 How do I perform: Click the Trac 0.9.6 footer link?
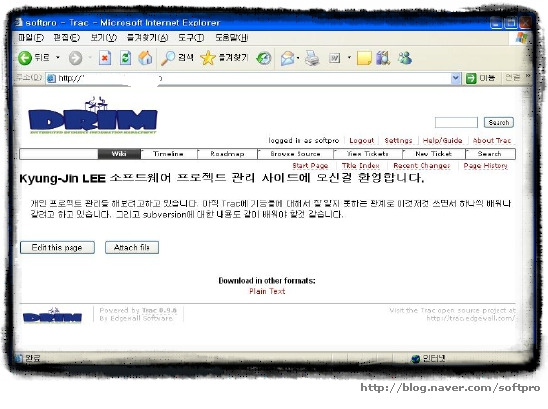coord(160,310)
